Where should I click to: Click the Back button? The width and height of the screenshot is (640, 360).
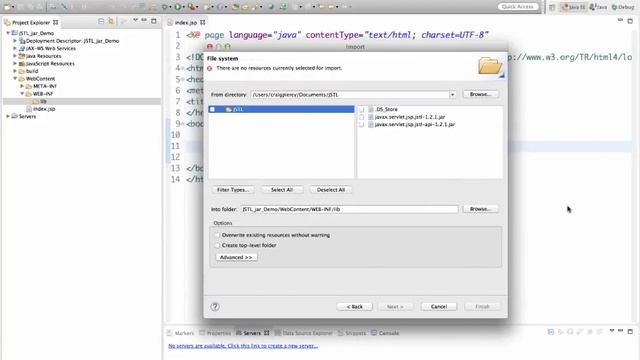[x=354, y=307]
